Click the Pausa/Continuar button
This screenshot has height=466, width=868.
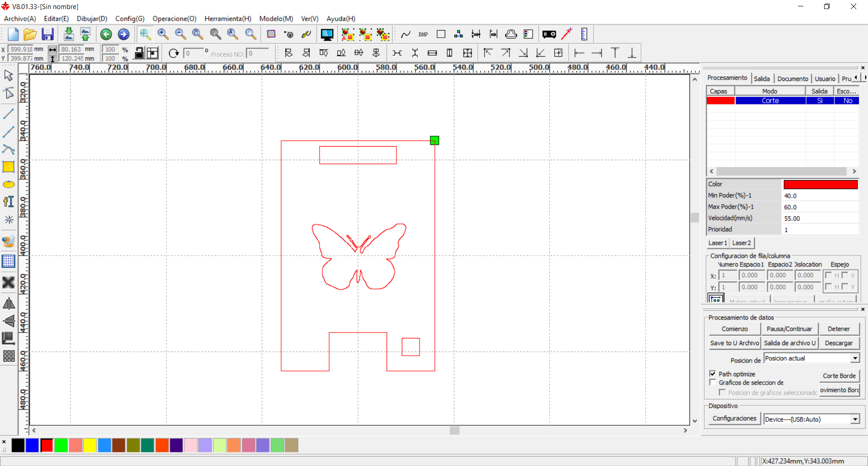[789, 329]
